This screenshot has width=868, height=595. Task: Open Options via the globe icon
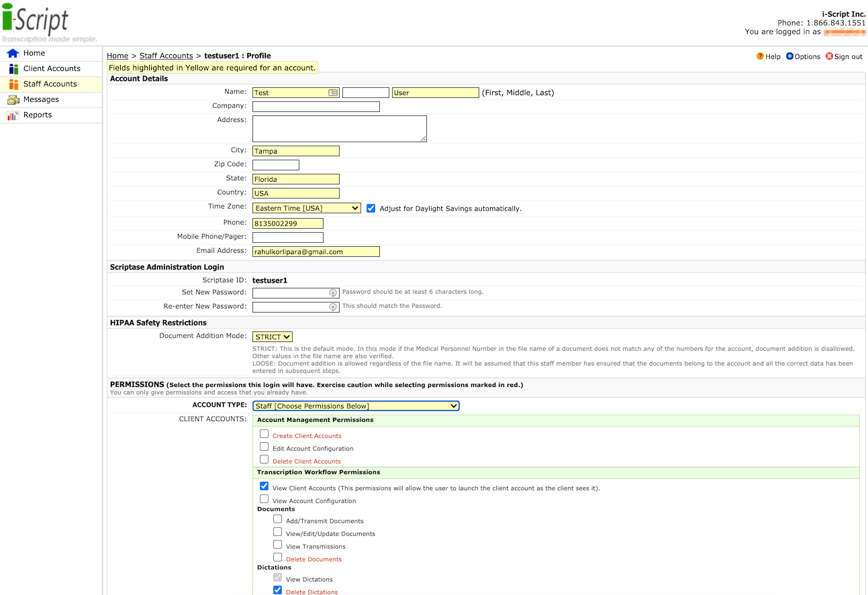tap(791, 56)
